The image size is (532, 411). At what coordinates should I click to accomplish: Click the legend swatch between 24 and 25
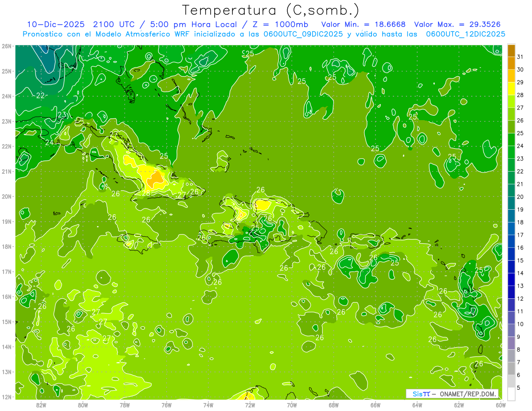tap(511, 140)
